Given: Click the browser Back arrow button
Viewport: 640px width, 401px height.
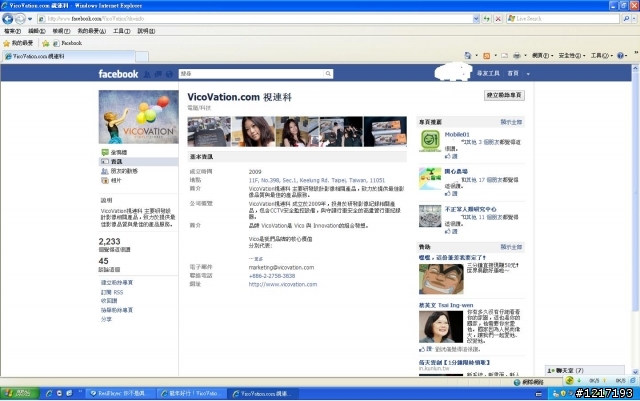Looking at the screenshot, I should tap(8, 18).
